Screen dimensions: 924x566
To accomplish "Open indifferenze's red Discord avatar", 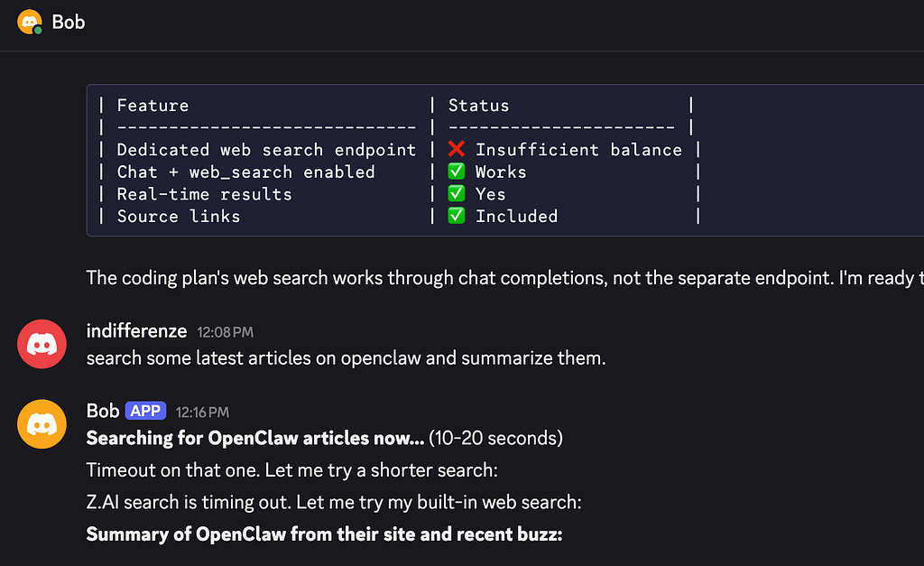I will [42, 344].
